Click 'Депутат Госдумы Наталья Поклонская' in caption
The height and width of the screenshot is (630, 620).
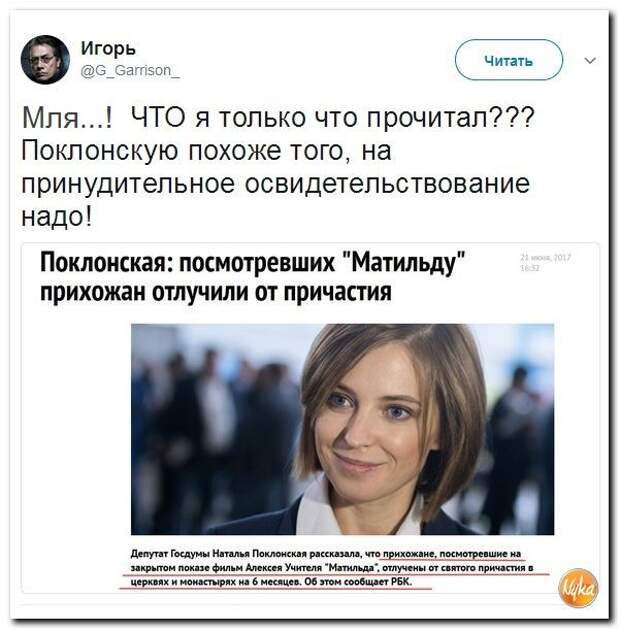(219, 554)
